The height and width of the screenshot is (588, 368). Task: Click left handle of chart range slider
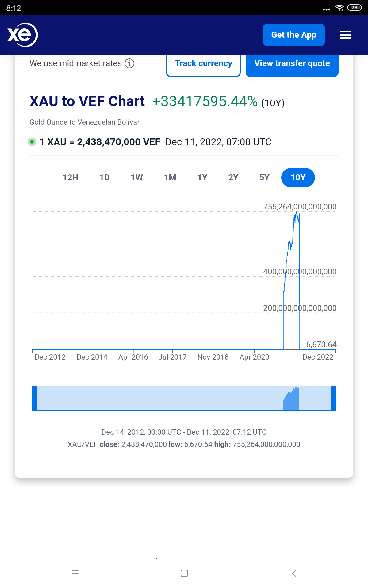tap(35, 398)
